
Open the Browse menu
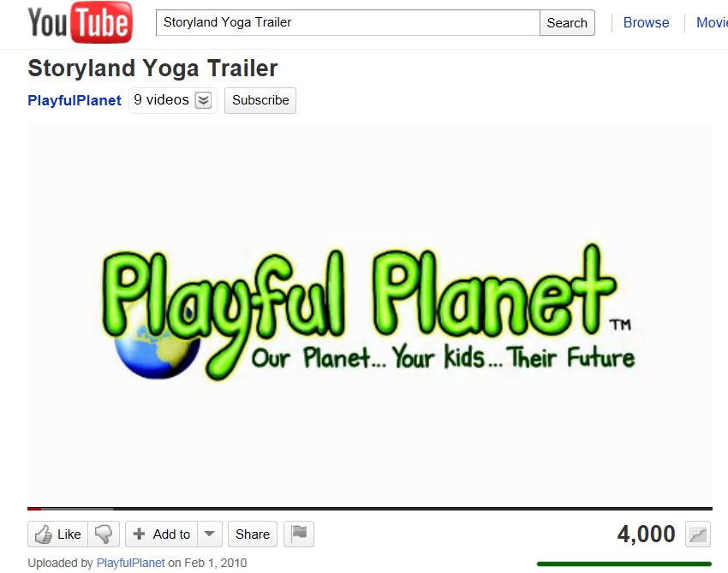[x=646, y=23]
